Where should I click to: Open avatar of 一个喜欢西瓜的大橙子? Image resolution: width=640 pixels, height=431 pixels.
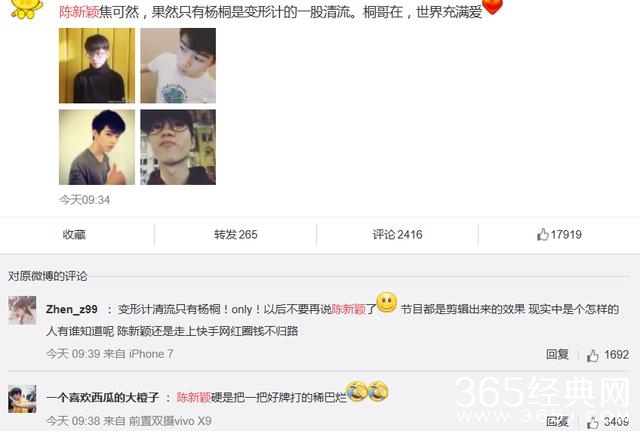pos(22,399)
